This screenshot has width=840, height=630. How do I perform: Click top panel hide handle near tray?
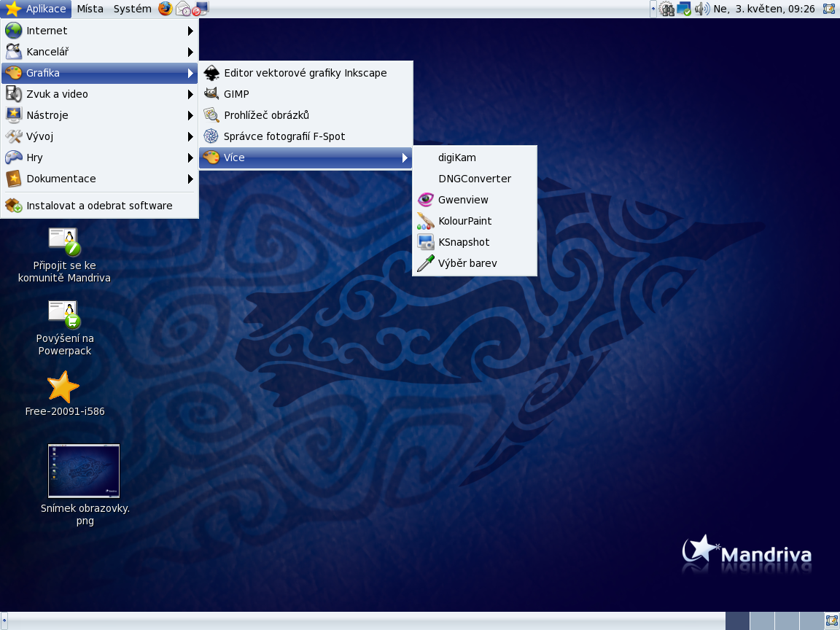(x=653, y=9)
